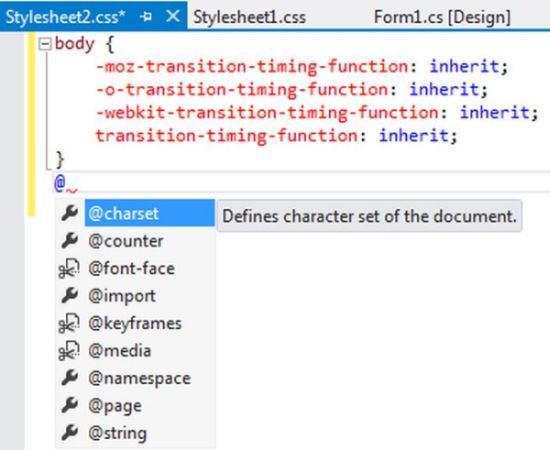Place cursor on -webkit-transition-timing-function line
Image resolution: width=550 pixels, height=450 pixels.
[x=316, y=113]
